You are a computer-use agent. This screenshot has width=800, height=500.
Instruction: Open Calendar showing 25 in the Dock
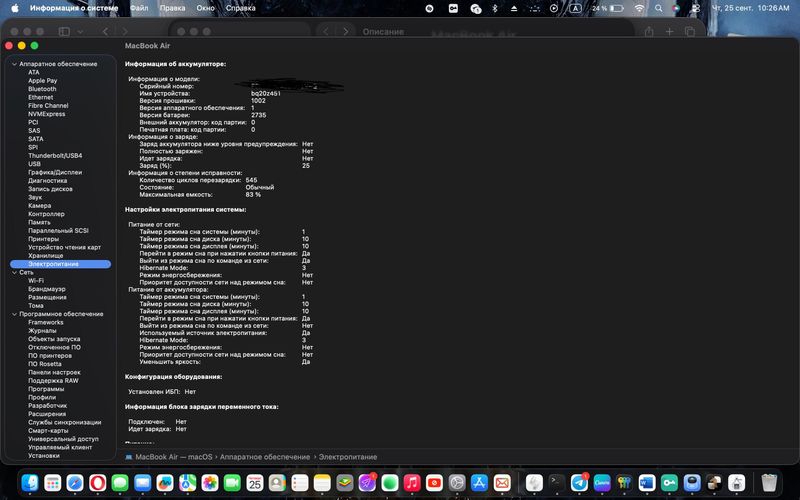(x=255, y=482)
